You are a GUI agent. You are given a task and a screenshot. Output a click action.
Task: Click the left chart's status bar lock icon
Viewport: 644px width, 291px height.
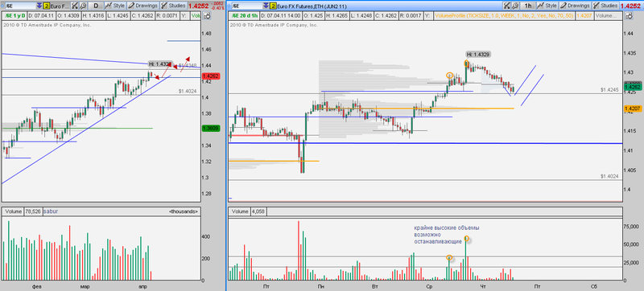207,15
